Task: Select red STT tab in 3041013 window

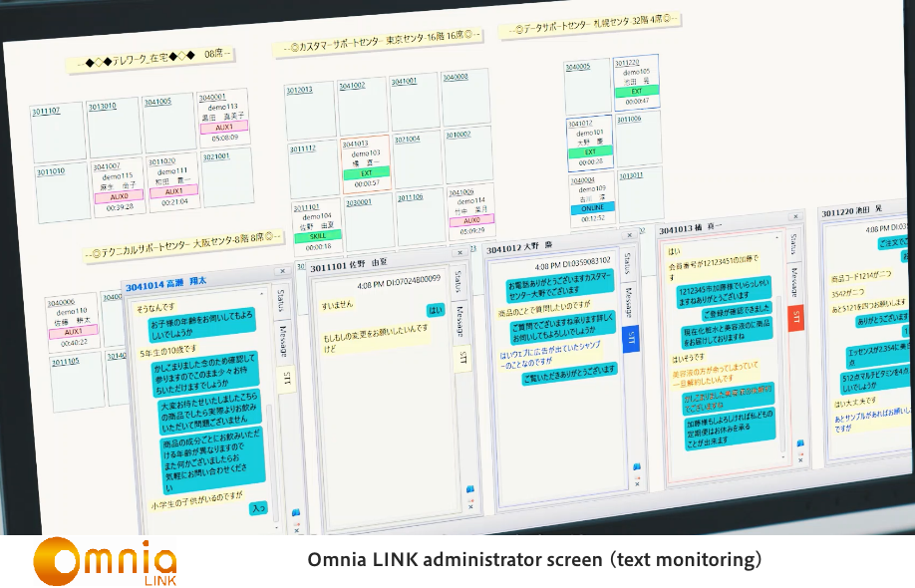Action: pos(796,317)
